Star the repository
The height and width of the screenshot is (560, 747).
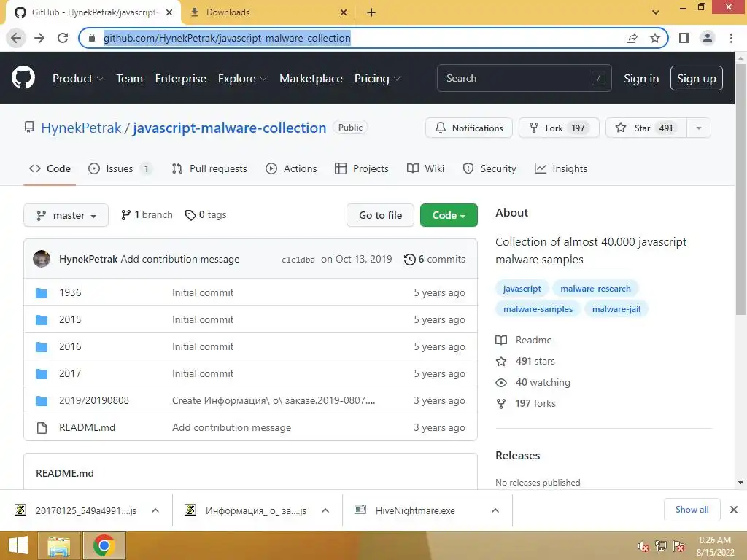646,128
